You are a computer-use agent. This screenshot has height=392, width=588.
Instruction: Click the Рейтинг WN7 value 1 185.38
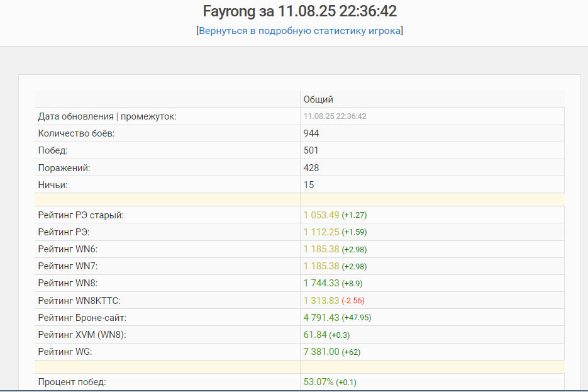321,266
